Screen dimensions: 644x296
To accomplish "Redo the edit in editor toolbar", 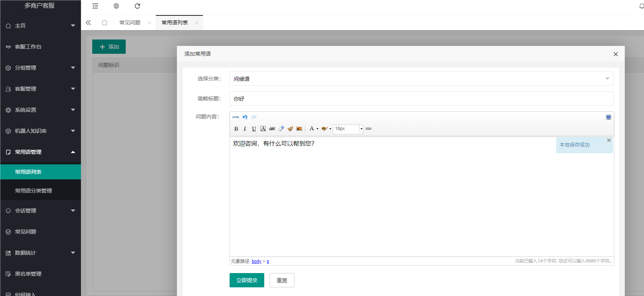I will click(x=254, y=117).
